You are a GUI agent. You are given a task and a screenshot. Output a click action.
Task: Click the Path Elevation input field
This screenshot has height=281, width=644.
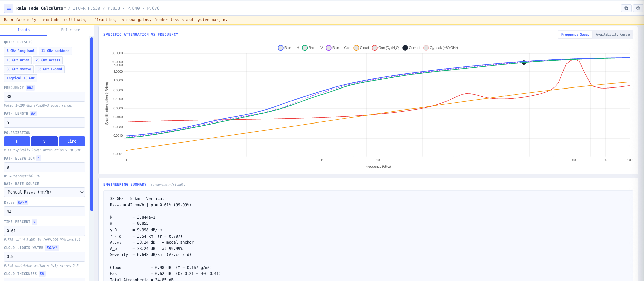click(x=44, y=167)
